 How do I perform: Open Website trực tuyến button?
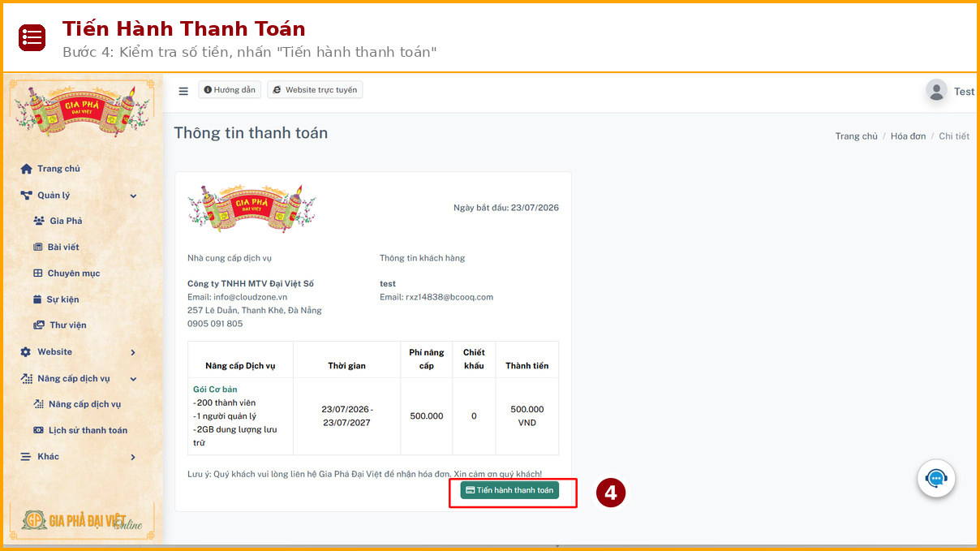coord(315,90)
